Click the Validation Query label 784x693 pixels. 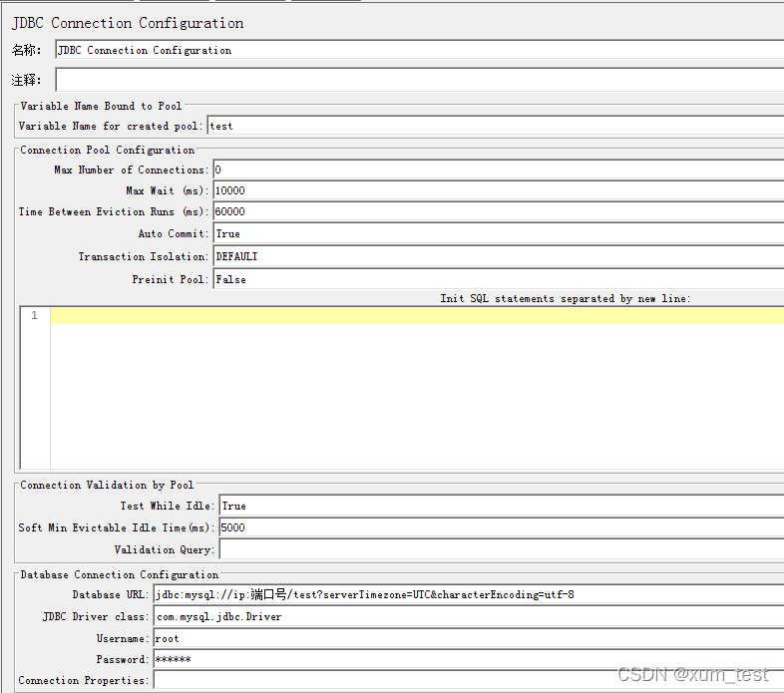click(x=165, y=549)
